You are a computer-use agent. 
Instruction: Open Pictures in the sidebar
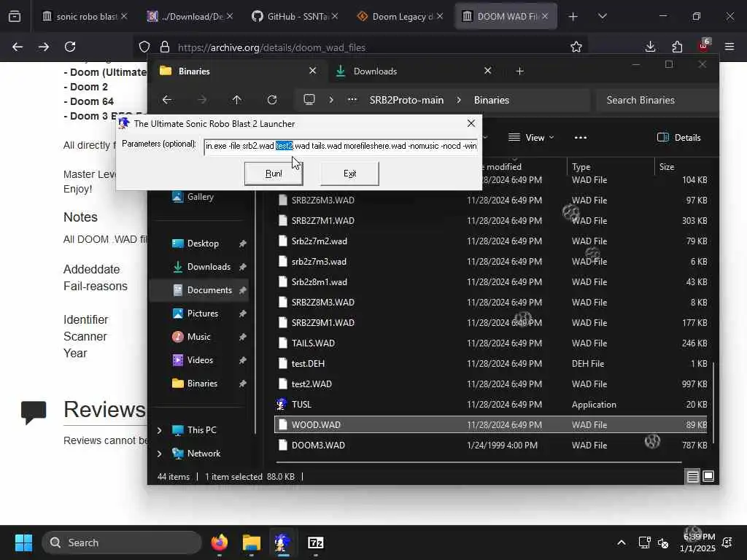(203, 314)
